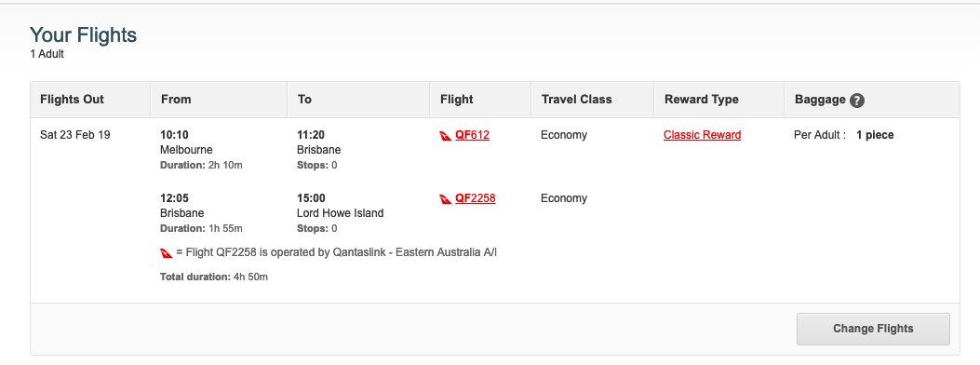This screenshot has height=365, width=980.
Task: Click the Reward Type column header
Action: point(701,100)
